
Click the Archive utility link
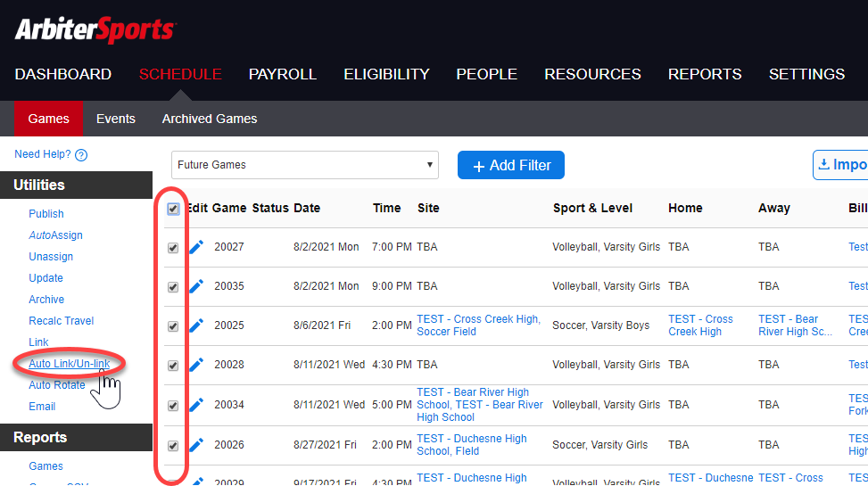point(46,300)
